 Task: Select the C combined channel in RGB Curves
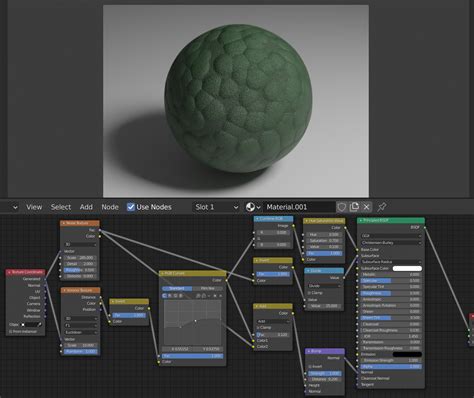tap(165, 296)
